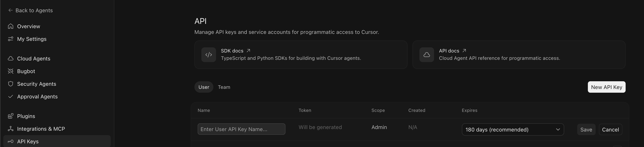Image resolution: width=644 pixels, height=147 pixels.
Task: Open Security Agents section
Action: (x=57, y=84)
